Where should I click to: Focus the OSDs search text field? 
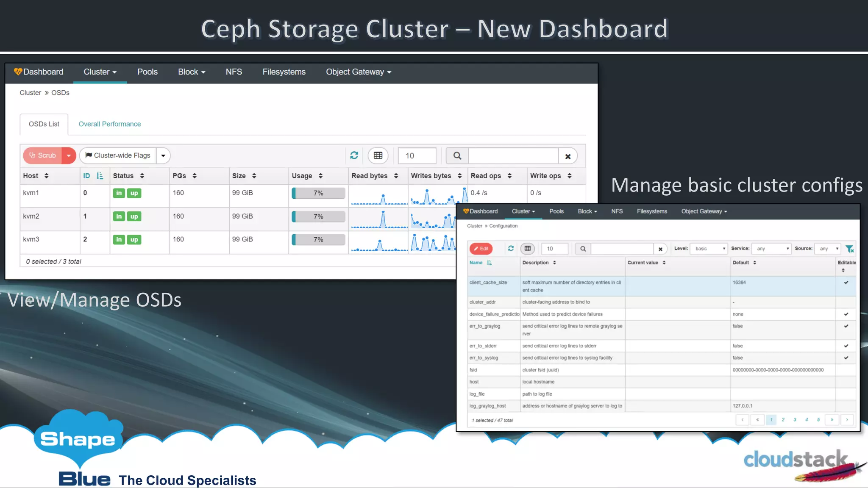point(513,155)
